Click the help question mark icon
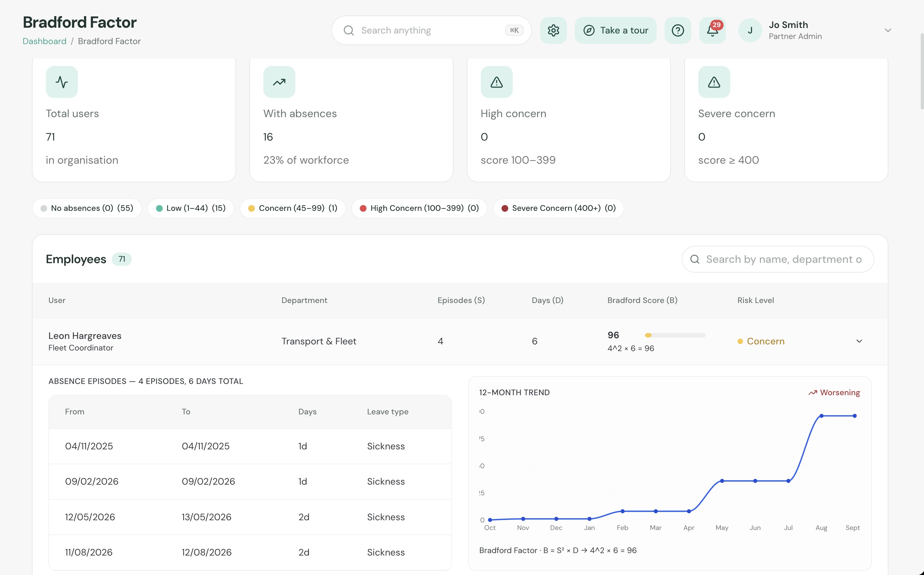The image size is (924, 575). click(x=678, y=30)
